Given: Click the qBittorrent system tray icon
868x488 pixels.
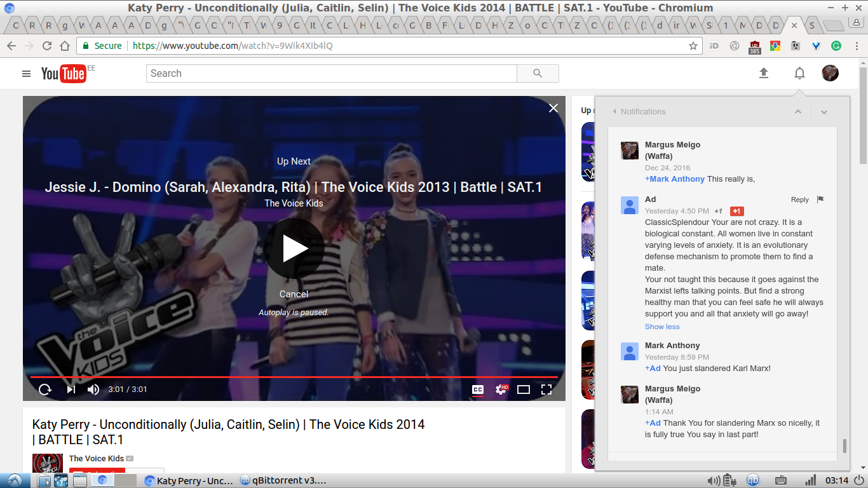Looking at the screenshot, I should [753, 481].
